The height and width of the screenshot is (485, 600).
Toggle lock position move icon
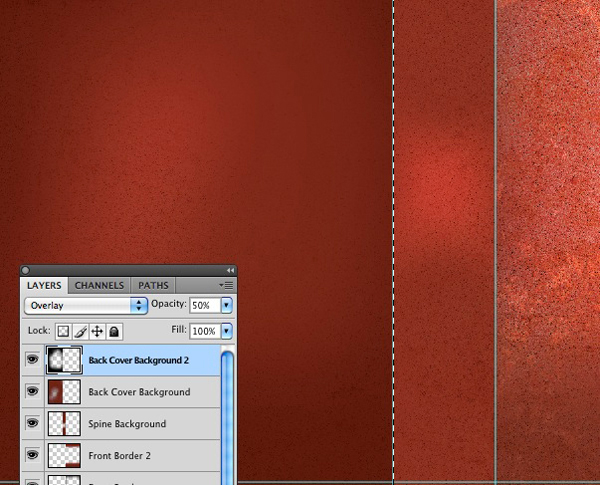point(97,331)
